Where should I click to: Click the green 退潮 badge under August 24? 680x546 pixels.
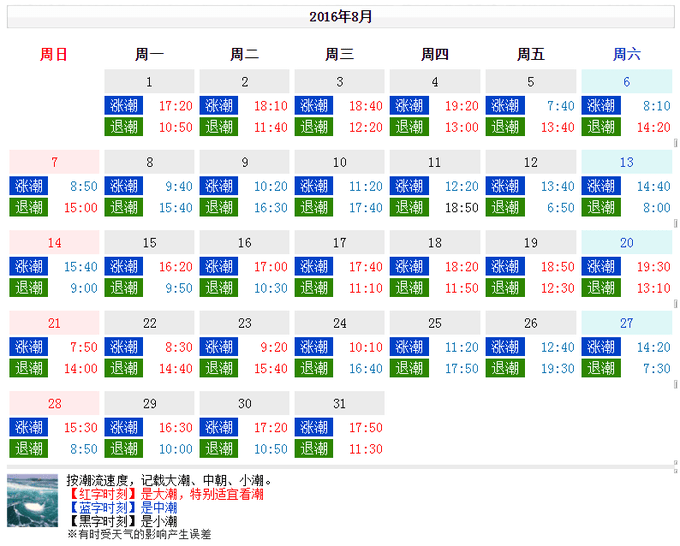(x=314, y=368)
